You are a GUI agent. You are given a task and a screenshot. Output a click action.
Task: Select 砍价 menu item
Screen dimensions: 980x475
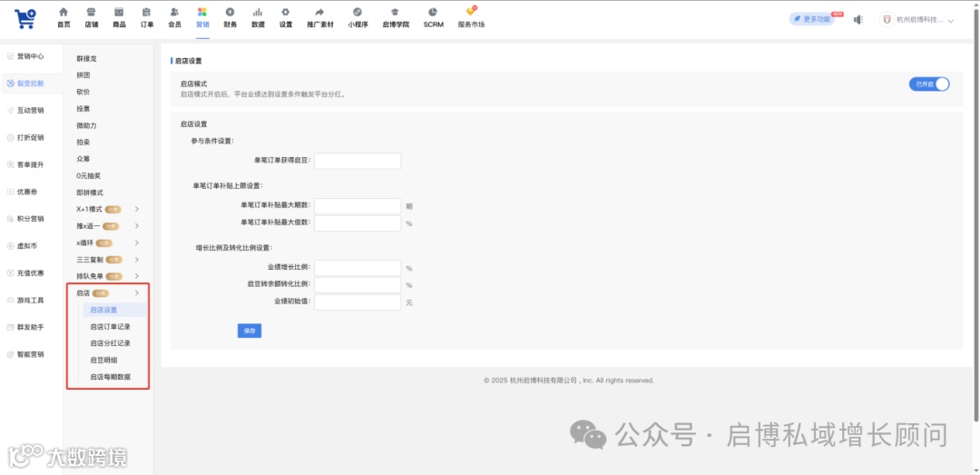[x=83, y=92]
